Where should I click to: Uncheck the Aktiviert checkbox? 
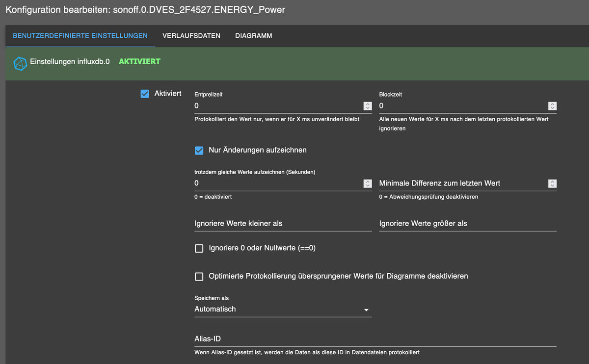145,94
